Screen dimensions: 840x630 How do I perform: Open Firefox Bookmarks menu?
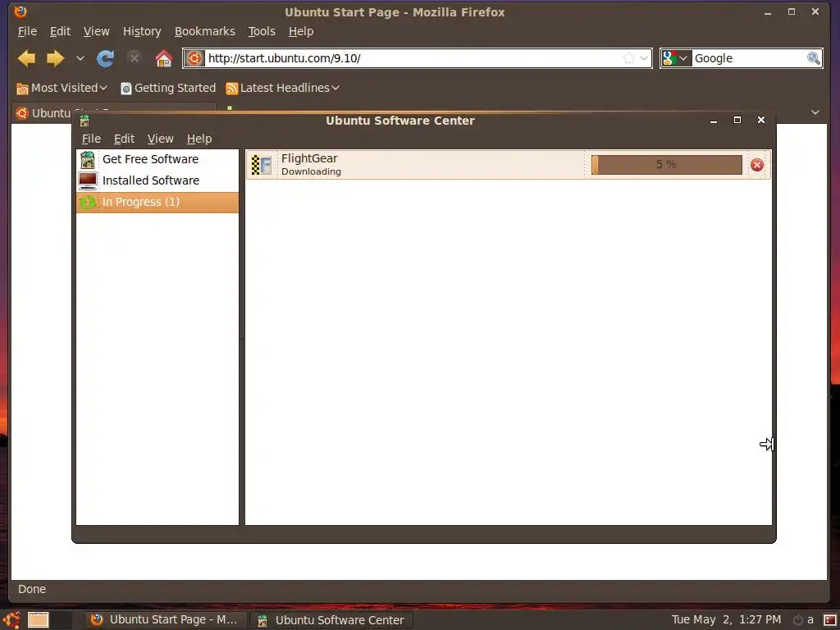pyautogui.click(x=204, y=32)
